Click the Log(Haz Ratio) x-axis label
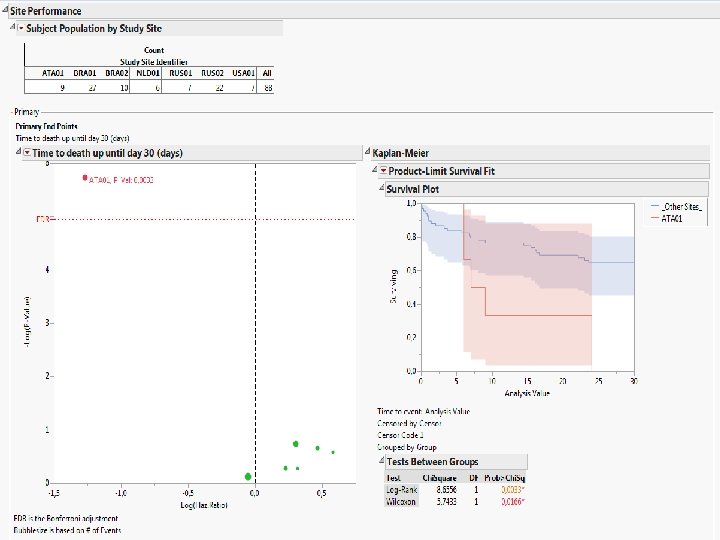 204,505
